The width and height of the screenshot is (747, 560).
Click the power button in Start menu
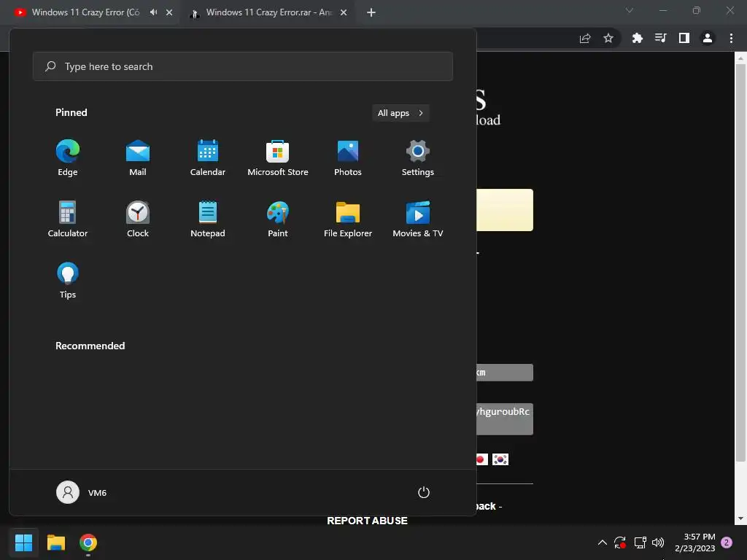pyautogui.click(x=424, y=492)
